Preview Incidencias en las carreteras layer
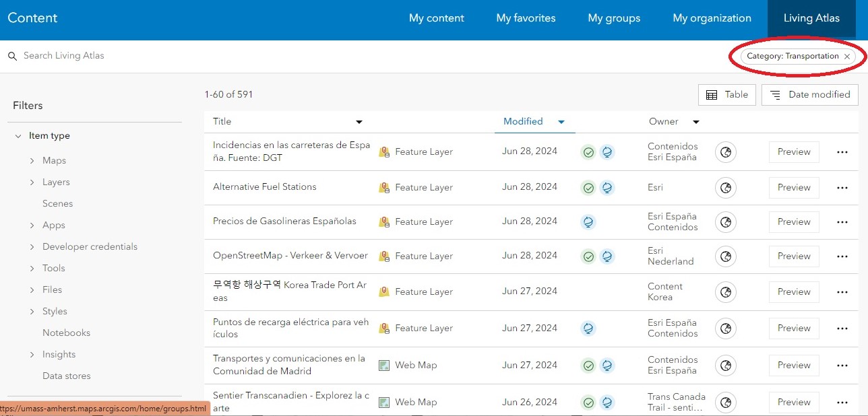 [794, 152]
